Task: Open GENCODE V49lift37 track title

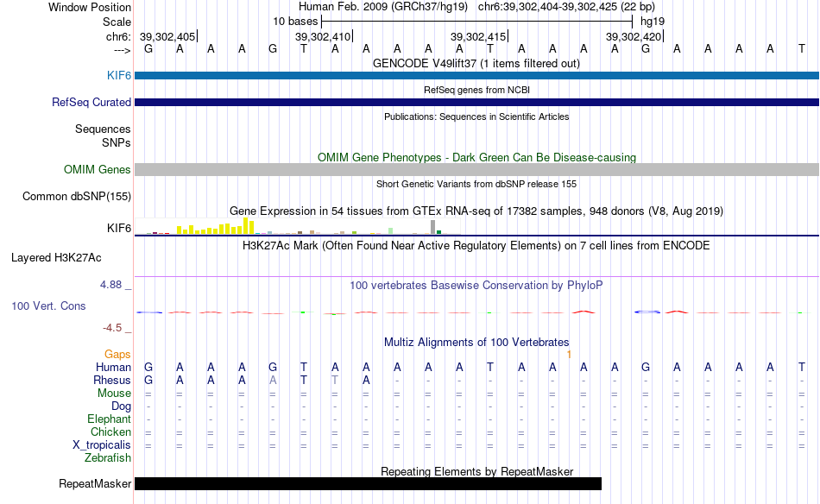Action: 476,63
